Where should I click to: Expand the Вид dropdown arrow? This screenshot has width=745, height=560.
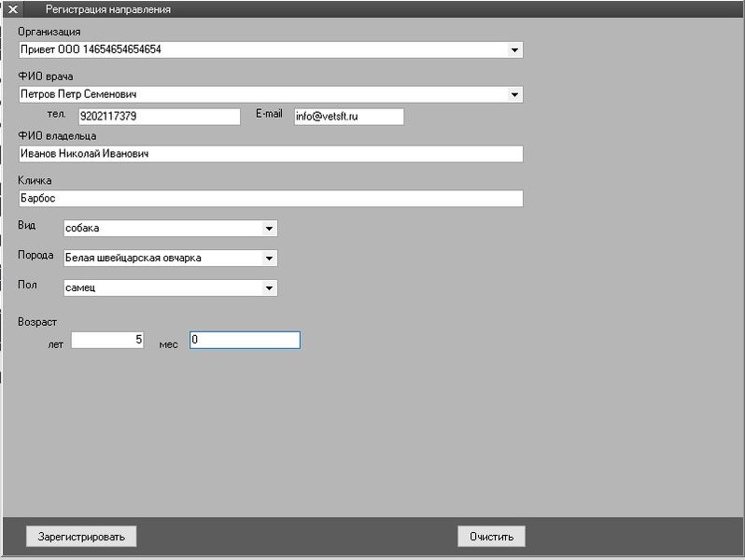pos(269,229)
